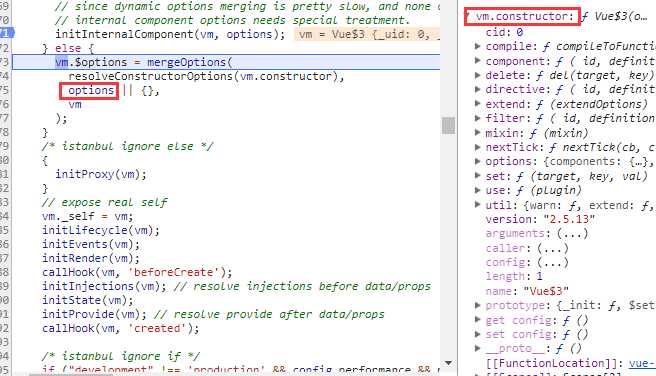Expand the extend function property
Image resolution: width=656 pixels, height=376 pixels.
pos(477,104)
